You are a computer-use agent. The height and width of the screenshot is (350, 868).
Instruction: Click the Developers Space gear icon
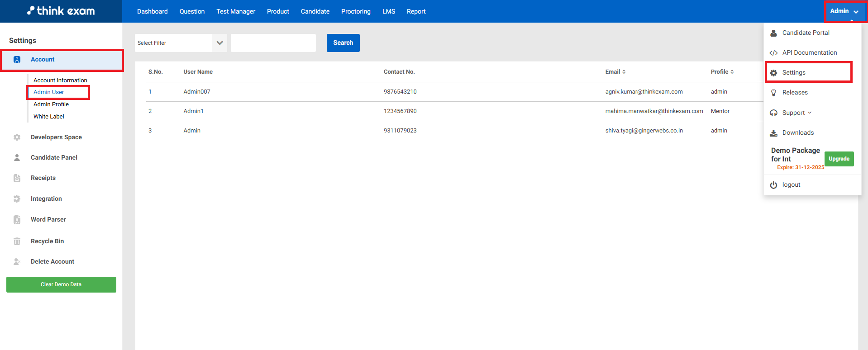[x=17, y=137]
